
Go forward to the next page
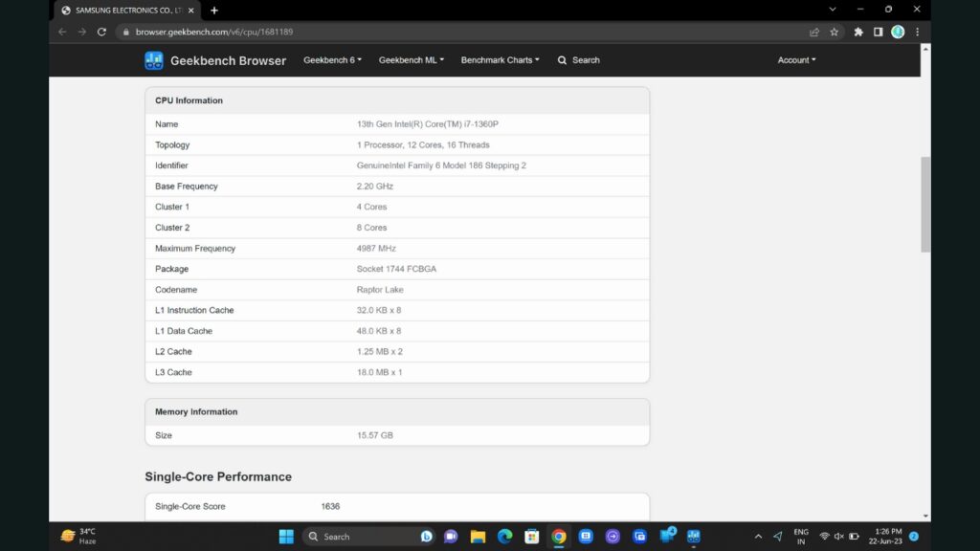pyautogui.click(x=82, y=32)
